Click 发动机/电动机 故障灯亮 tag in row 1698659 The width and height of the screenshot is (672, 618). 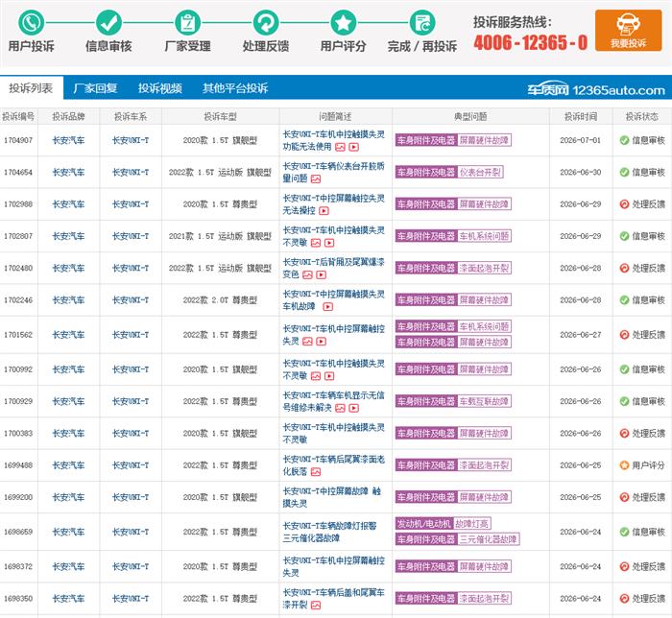pos(444,523)
